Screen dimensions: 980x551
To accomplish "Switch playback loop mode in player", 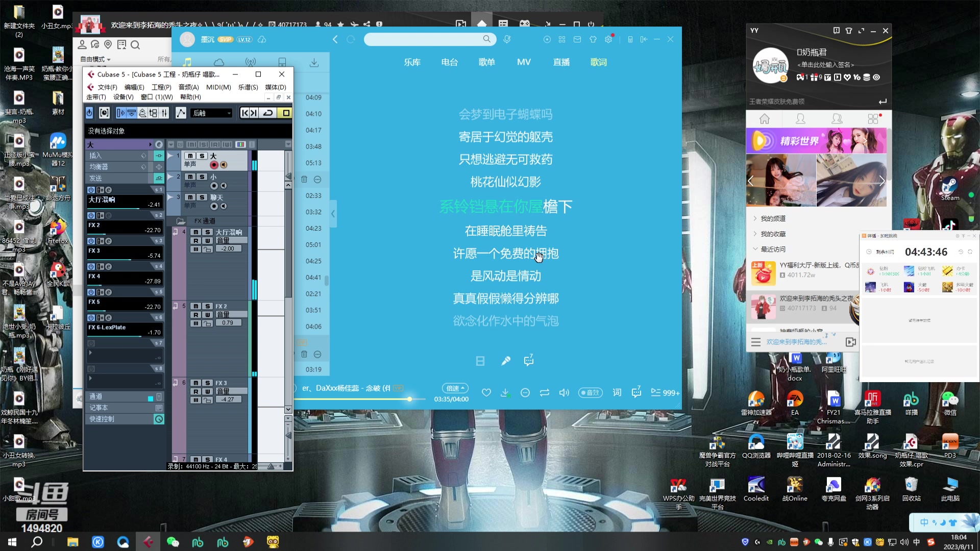I will [545, 392].
